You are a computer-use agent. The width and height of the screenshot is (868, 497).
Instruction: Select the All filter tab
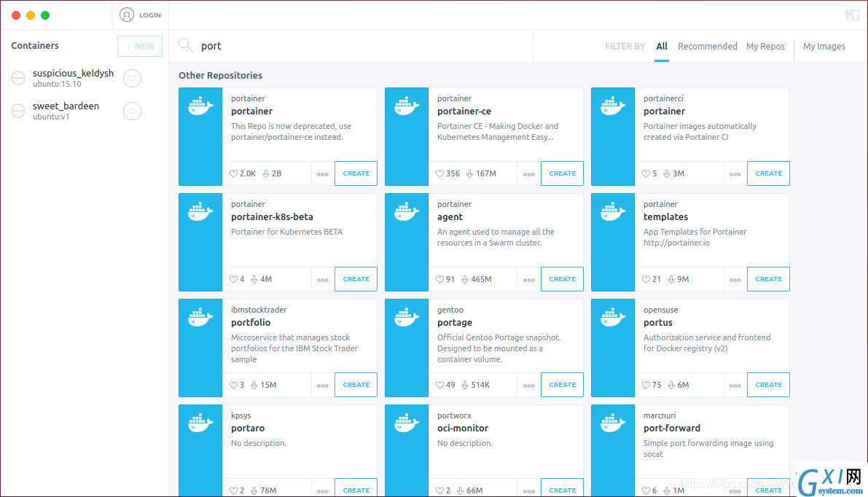pos(662,47)
